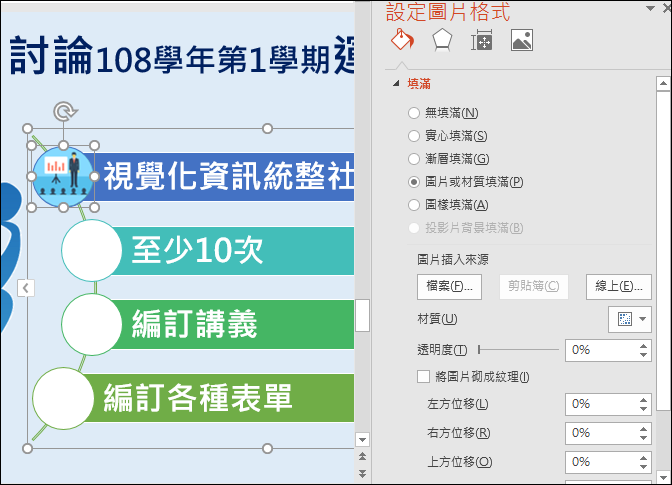Click the 檔案(F)... button
Screen dimensions: 672x485
coord(449,286)
